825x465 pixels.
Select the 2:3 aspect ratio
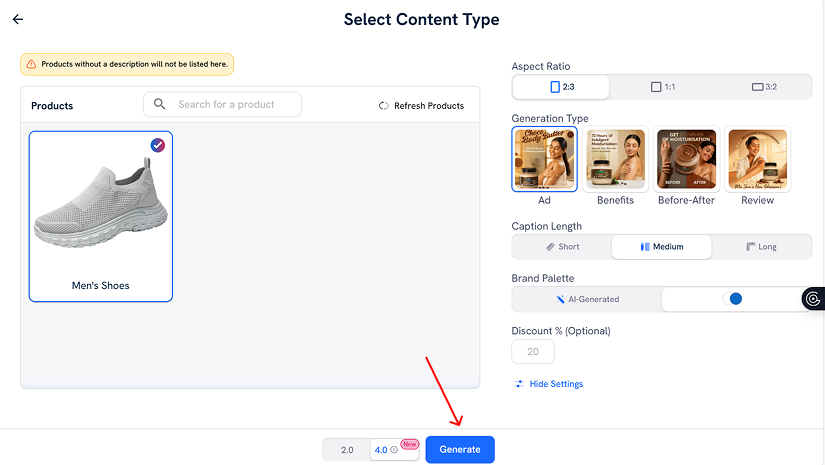562,87
